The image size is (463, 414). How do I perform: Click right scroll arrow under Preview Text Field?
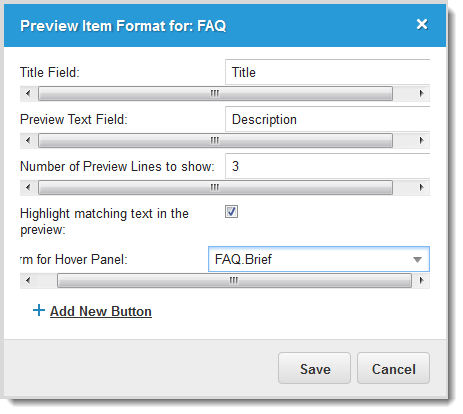421,140
